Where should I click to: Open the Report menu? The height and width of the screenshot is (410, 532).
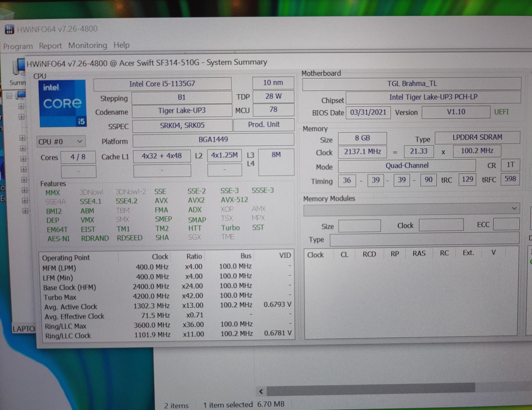(50, 46)
